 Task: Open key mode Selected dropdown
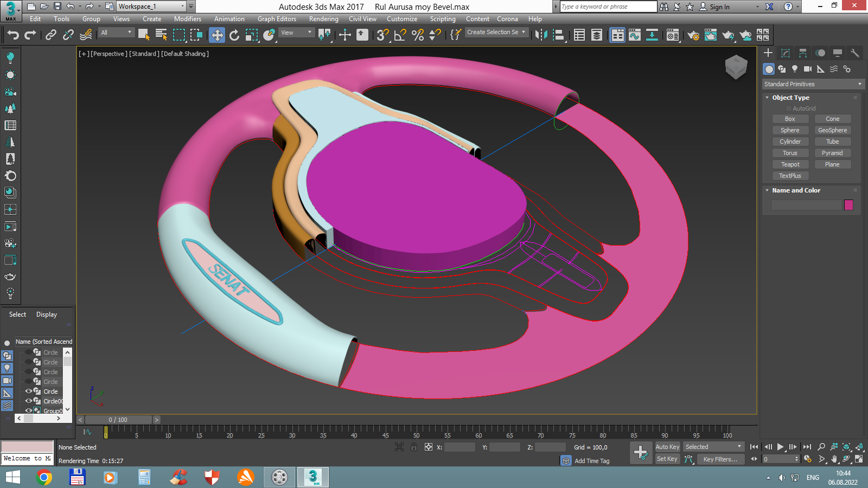point(713,447)
